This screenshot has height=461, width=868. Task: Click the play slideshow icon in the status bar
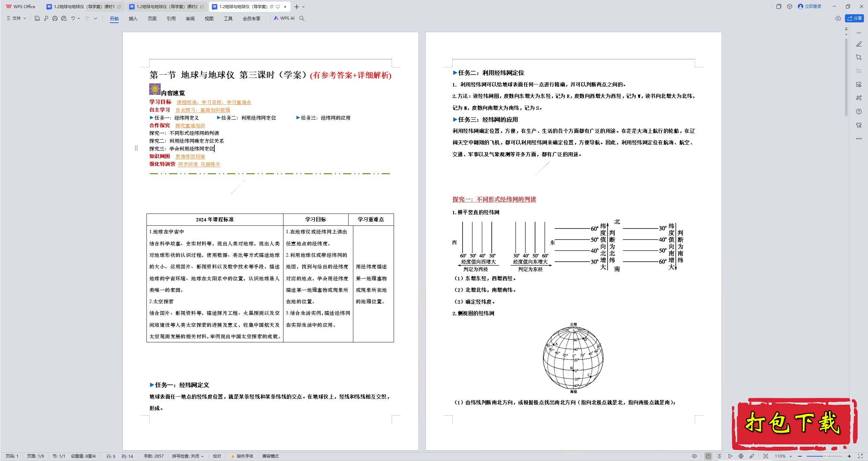730,456
